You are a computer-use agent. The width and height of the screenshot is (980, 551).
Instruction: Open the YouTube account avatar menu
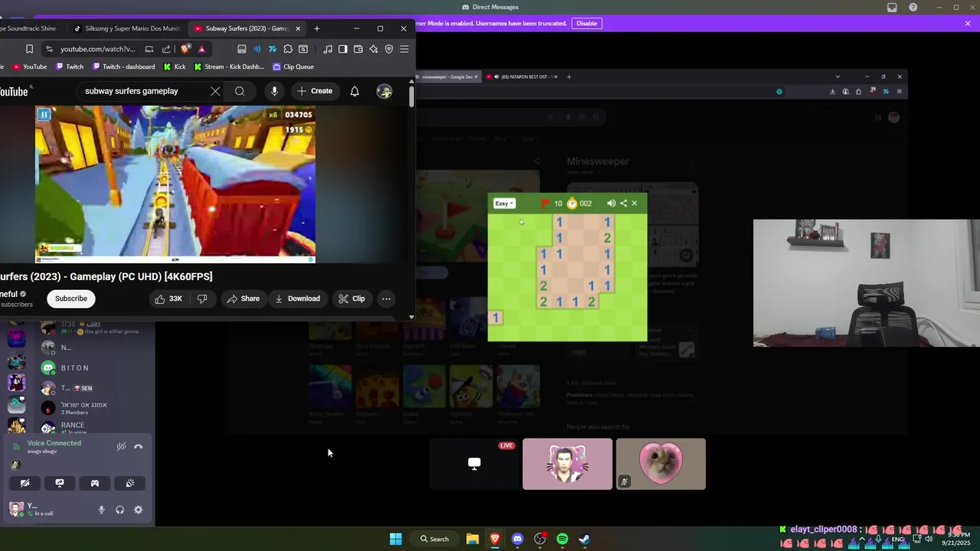coord(384,91)
